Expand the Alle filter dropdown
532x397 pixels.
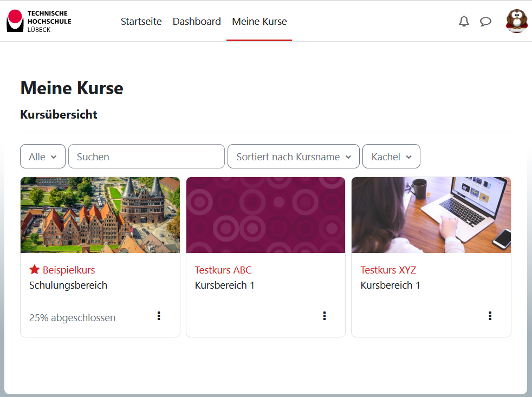(43, 157)
